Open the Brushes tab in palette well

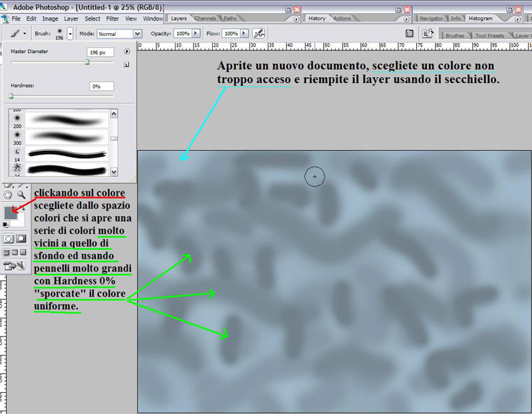pyautogui.click(x=455, y=36)
